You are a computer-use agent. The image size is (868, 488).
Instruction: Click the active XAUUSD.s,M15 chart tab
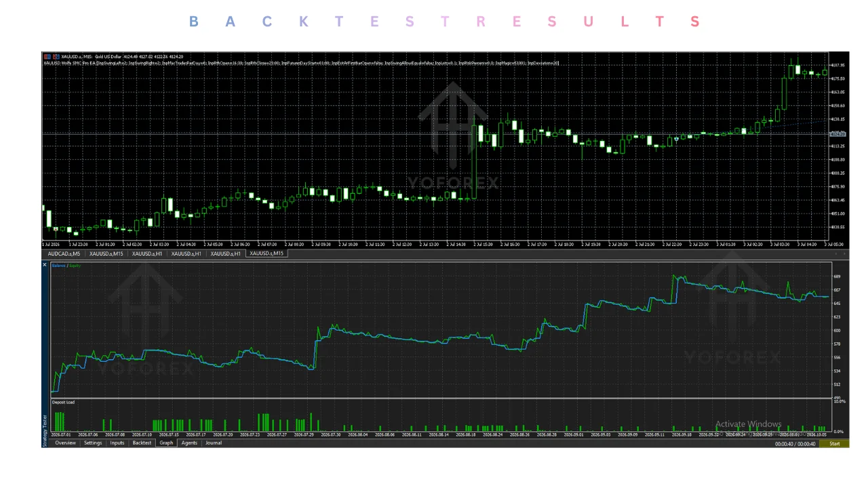[x=267, y=253]
